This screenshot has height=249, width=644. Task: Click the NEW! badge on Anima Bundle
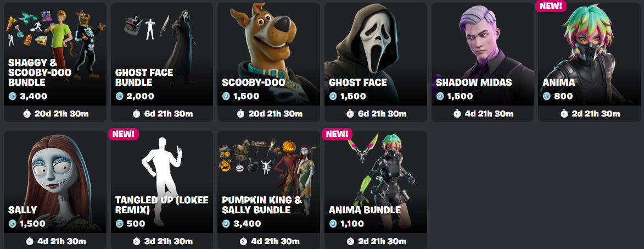337,134
